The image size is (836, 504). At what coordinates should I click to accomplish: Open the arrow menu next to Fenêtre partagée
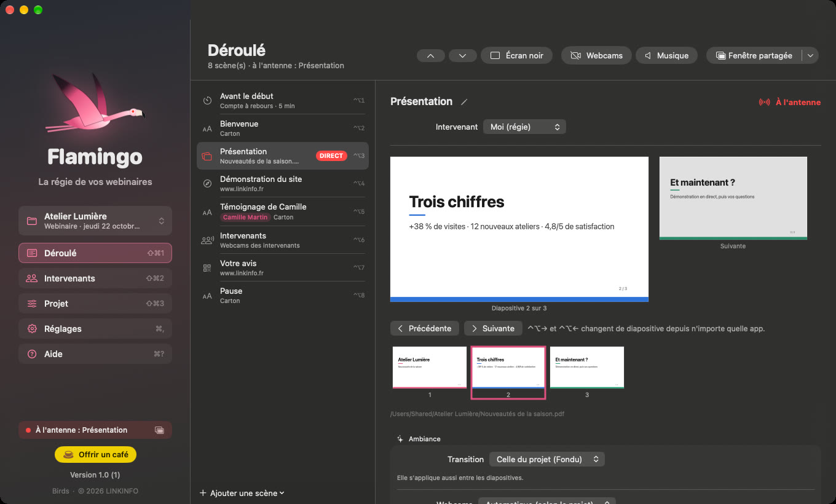810,55
